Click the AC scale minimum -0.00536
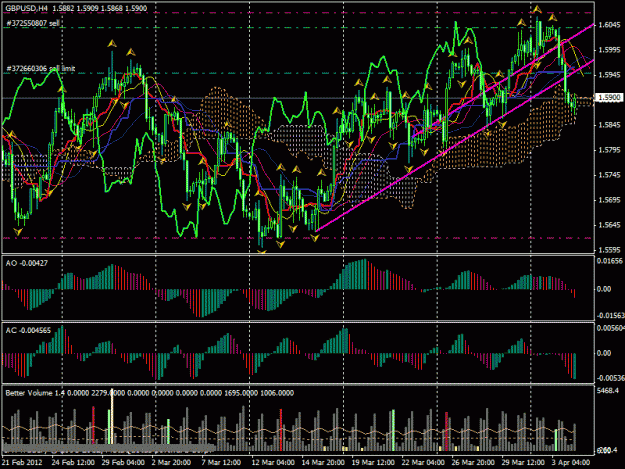This screenshot has width=625, height=469. (x=610, y=378)
